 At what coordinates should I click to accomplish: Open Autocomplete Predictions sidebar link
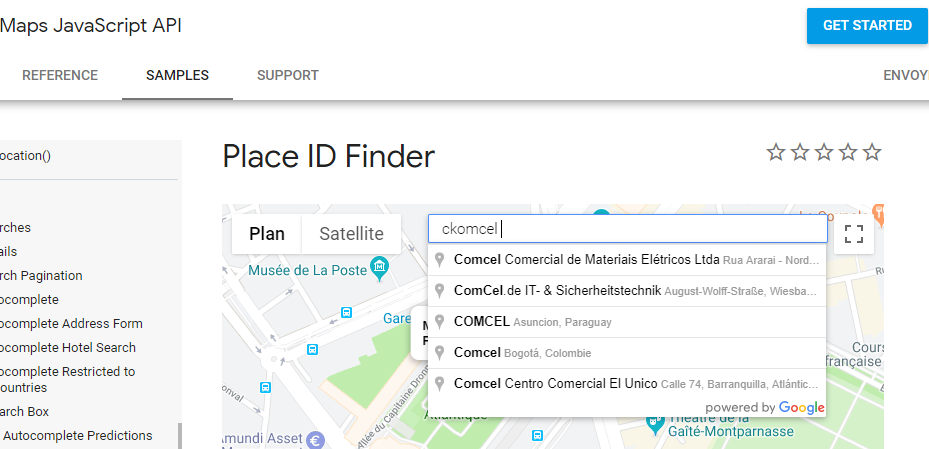[x=78, y=435]
